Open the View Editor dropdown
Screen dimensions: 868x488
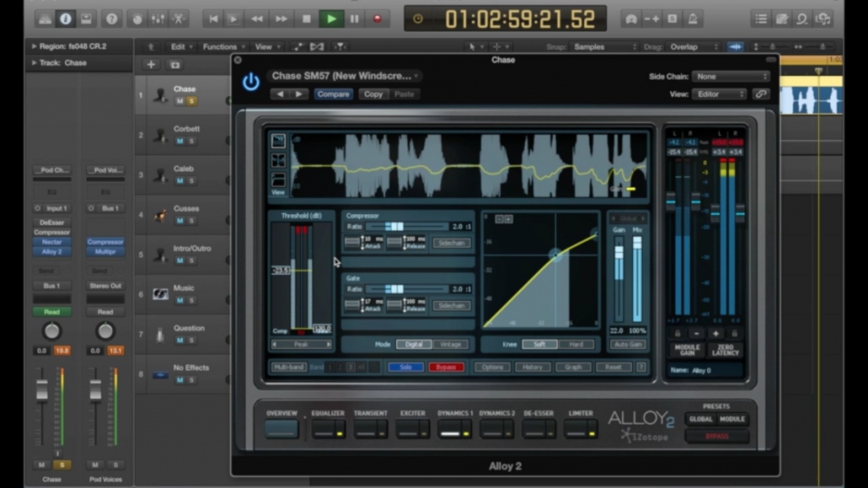tap(719, 94)
